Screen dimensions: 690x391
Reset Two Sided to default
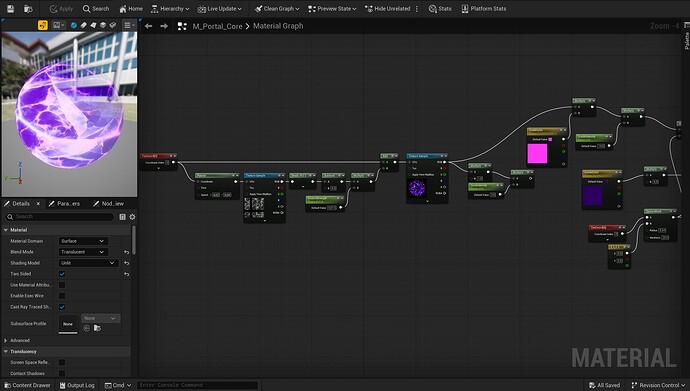point(127,274)
